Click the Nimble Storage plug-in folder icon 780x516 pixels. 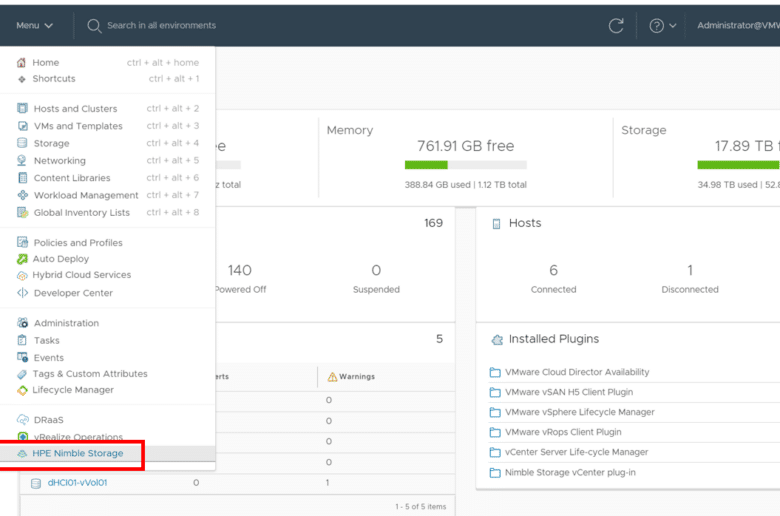pyautogui.click(x=495, y=472)
